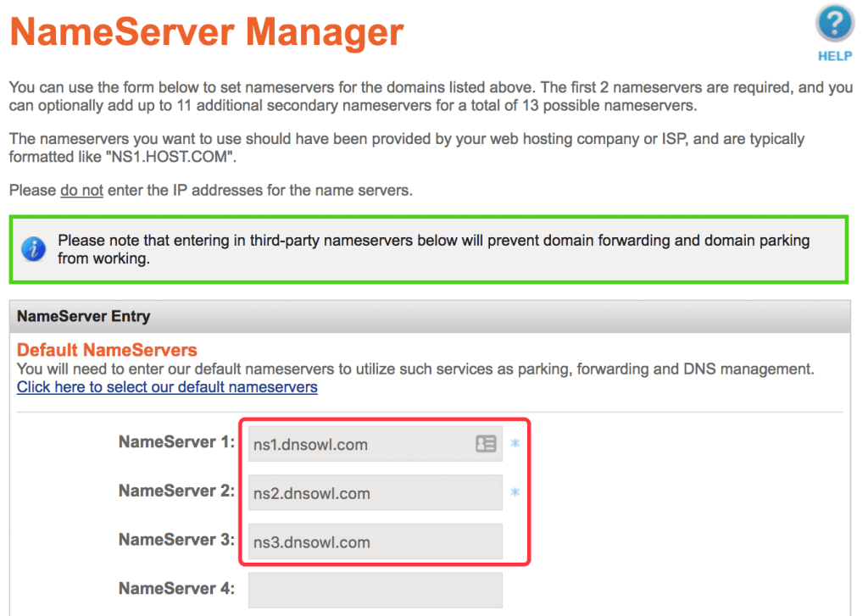Focus the empty NameServer 4 field

tap(375, 590)
